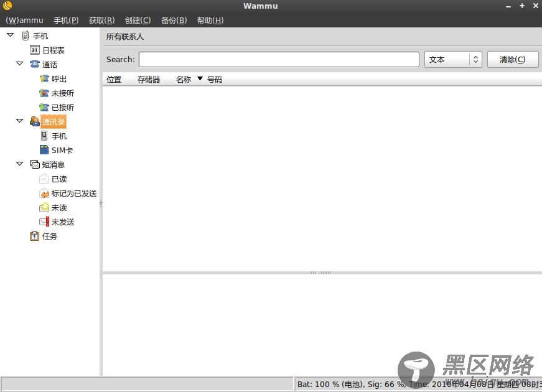The image size is (542, 392).
Task: Select 呼出 outgoing calls in tree
Action: click(x=59, y=79)
